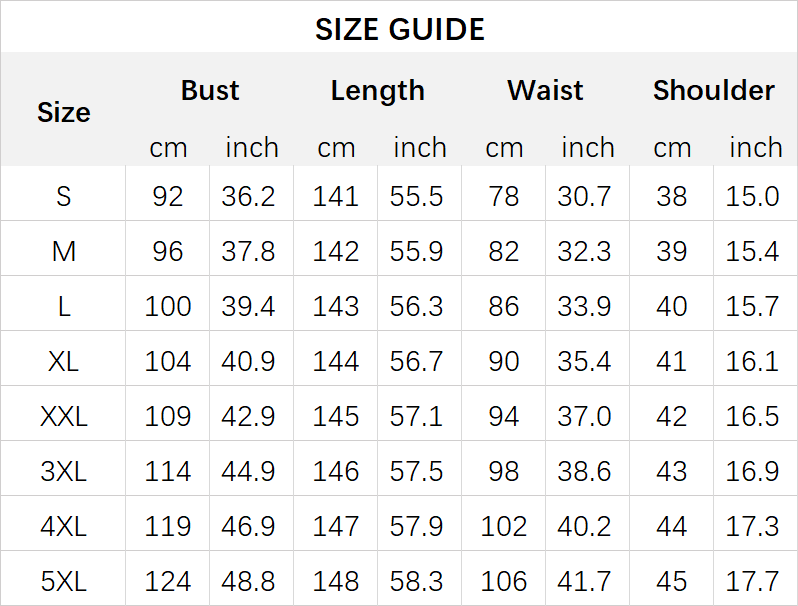Image resolution: width=798 pixels, height=606 pixels.
Task: Click the Size column header
Action: pyautogui.click(x=64, y=112)
